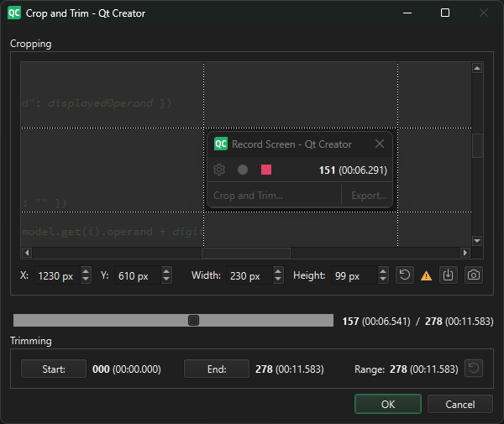504x424 pixels.
Task: Click the reset crop area icon
Action: point(405,275)
